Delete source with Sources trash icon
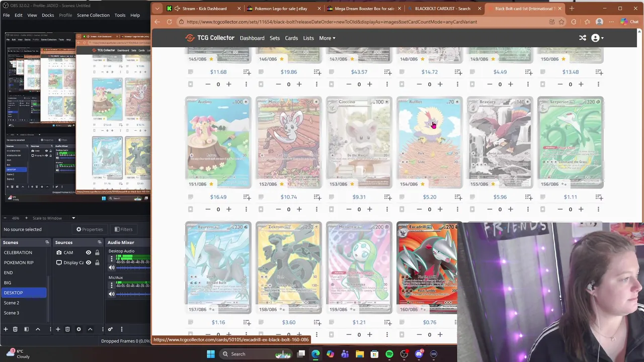644x362 pixels. tap(67, 329)
